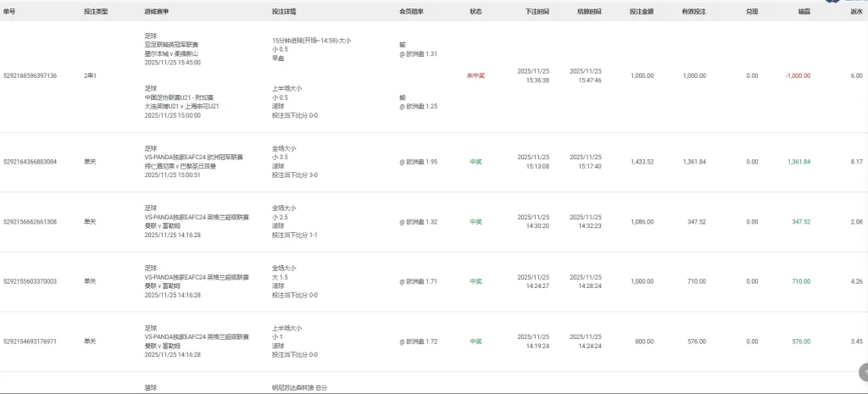Click the -1,000.00 loss amount

tap(797, 76)
